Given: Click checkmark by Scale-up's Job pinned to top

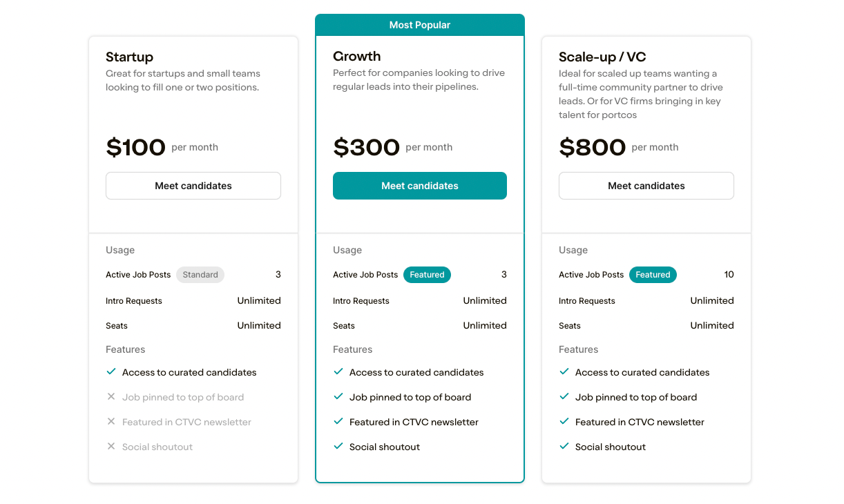Looking at the screenshot, I should click(564, 396).
